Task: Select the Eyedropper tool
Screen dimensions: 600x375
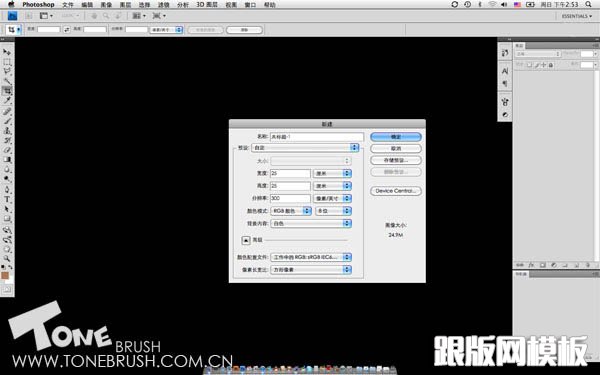Action: point(7,101)
